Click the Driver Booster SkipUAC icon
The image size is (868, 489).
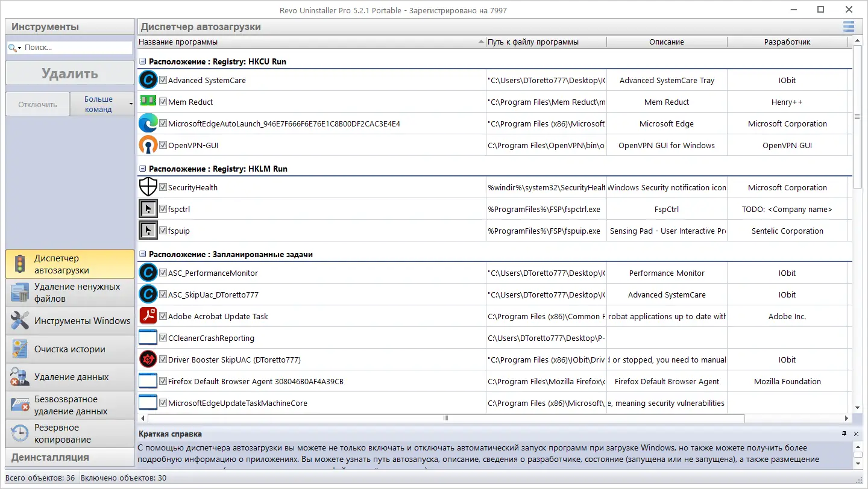[x=148, y=360]
